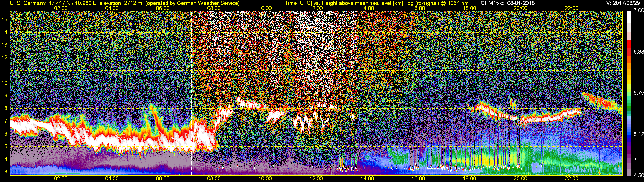Click the dashed white vertical line just after 07:00
Screen dimensions: 644x182
coord(192,93)
